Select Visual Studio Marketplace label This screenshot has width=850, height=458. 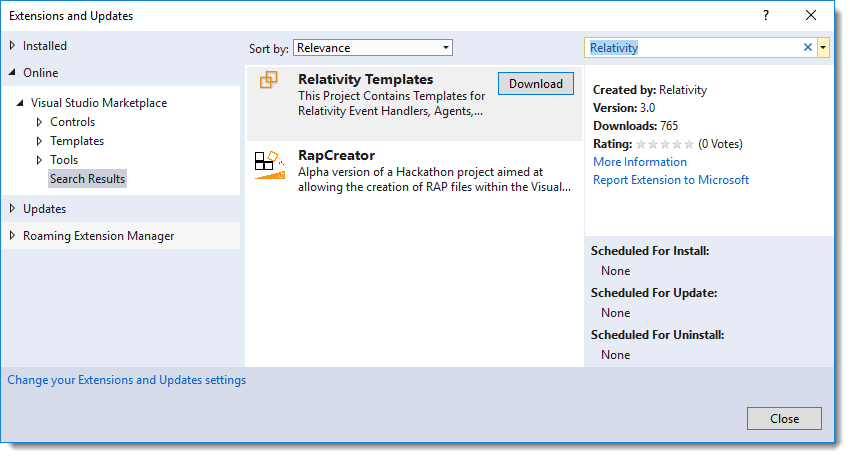(x=99, y=102)
